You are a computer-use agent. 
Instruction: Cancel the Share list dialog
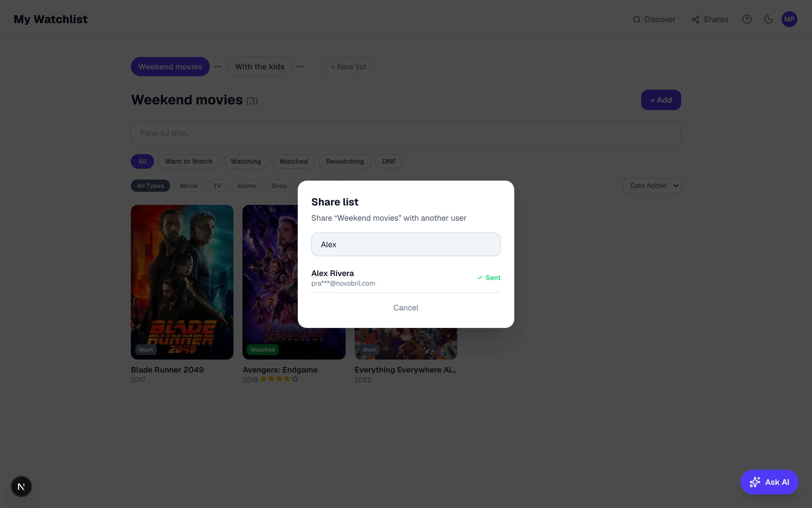406,307
